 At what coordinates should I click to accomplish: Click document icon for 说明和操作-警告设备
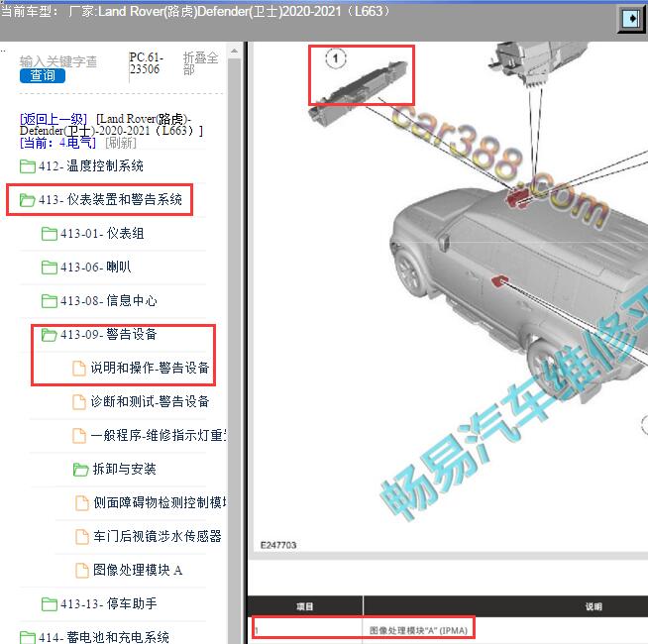79,369
